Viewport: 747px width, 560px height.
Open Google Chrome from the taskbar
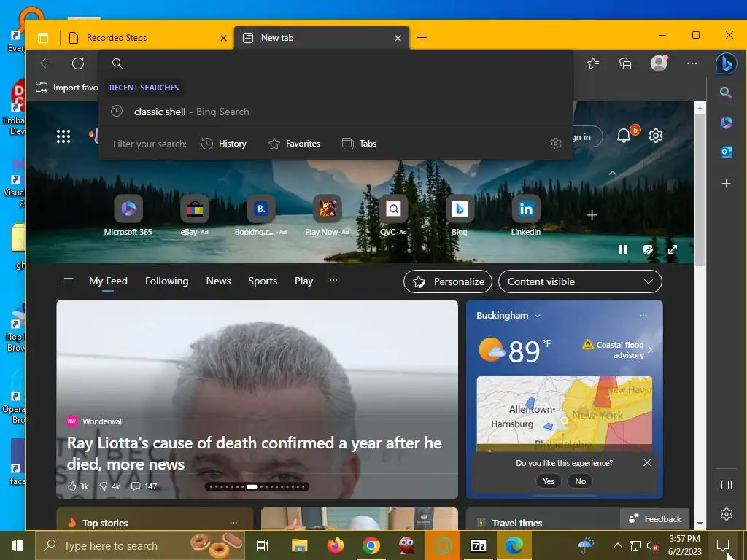click(371, 545)
